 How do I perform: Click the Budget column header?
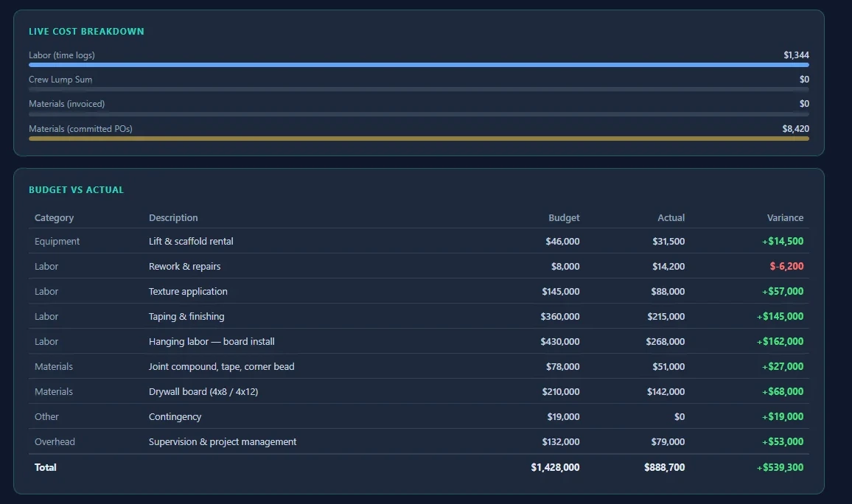[x=564, y=218]
